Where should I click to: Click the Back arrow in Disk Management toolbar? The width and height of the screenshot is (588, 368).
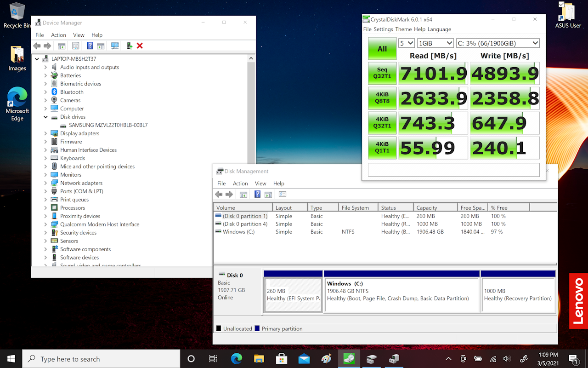click(219, 195)
